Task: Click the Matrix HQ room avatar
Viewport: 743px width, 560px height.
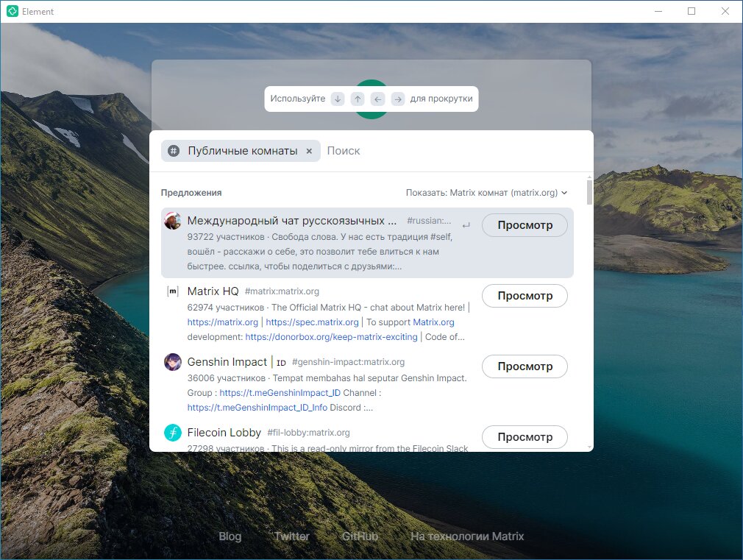Action: pyautogui.click(x=172, y=291)
